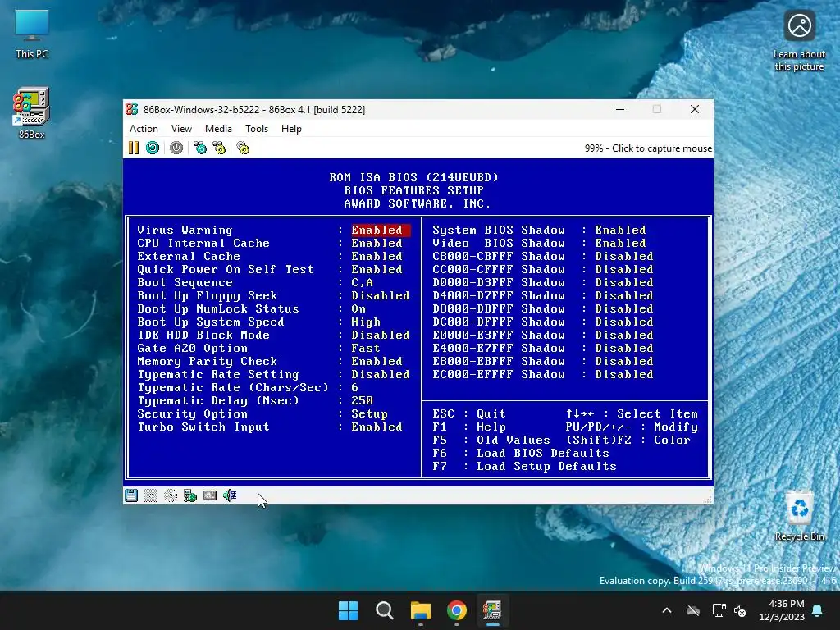Click the 'C8000-CBFFF Shadow' row label

499,256
